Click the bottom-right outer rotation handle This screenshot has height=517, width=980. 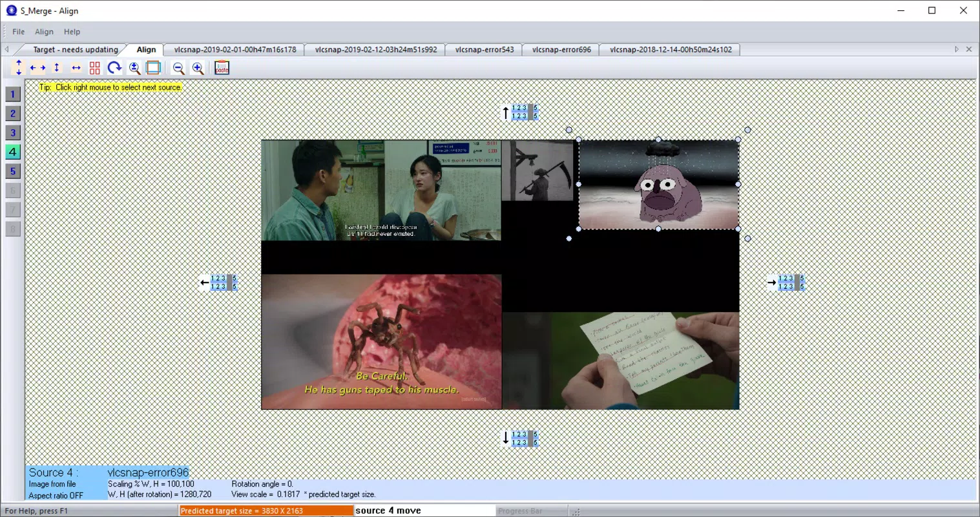click(x=747, y=238)
